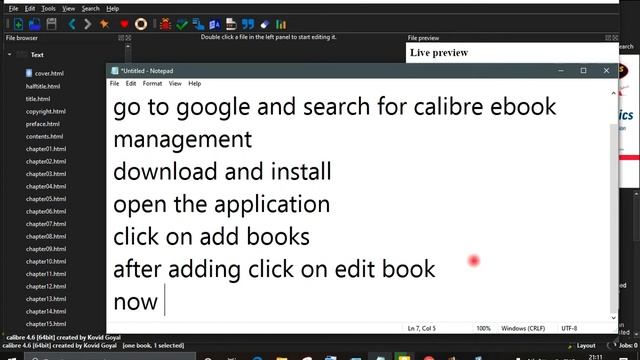Click the Undo left-arrow icon
The width and height of the screenshot is (640, 360).
(72, 24)
